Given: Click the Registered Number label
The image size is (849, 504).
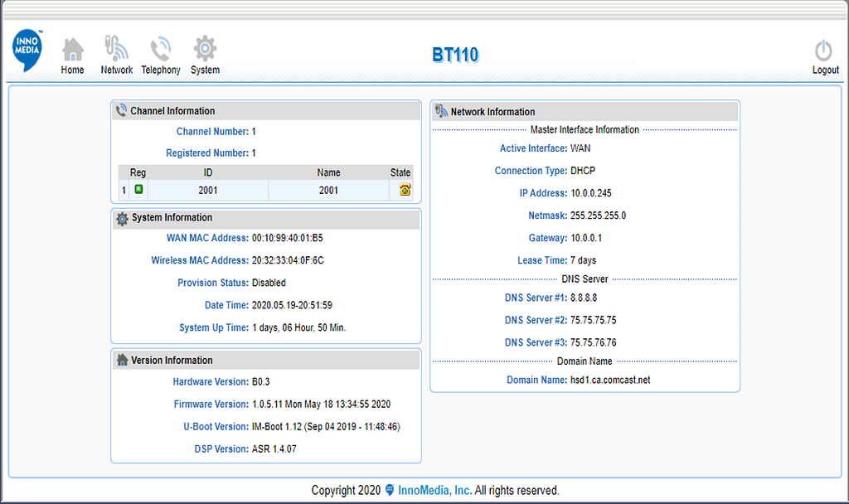Looking at the screenshot, I should 207,153.
